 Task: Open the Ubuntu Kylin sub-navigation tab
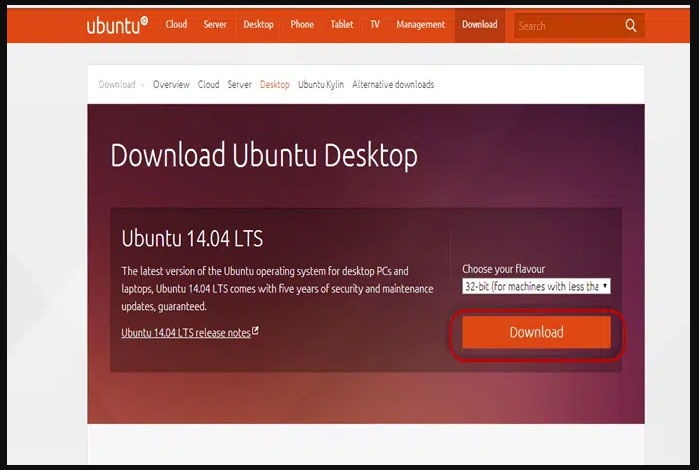pos(321,84)
